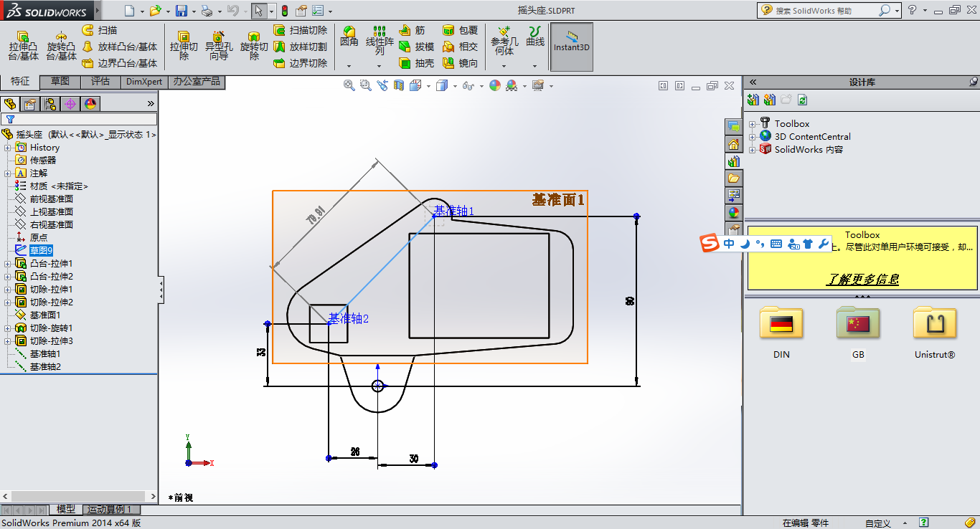Select the Shell (抽壳) feature
980x529 pixels.
[416, 63]
